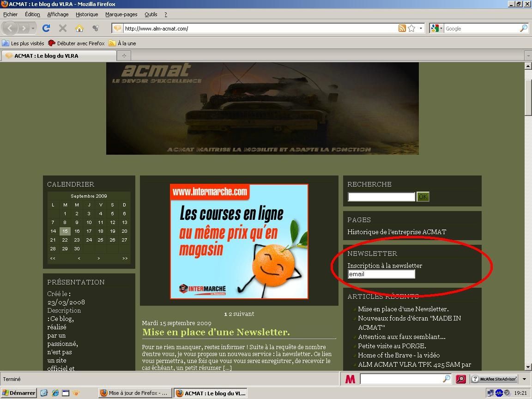Click the first quick launch taskbar icon
This screenshot has height=399, width=532.
point(44,393)
